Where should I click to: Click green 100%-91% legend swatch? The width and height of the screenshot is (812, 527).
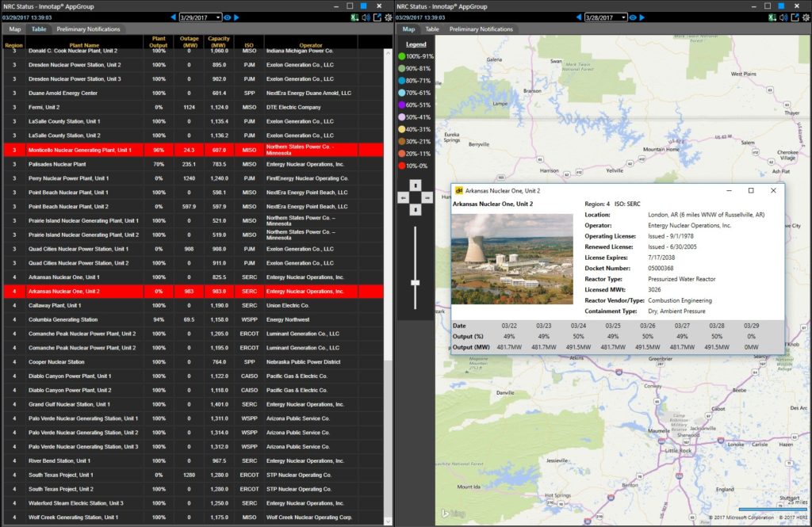[x=402, y=56]
